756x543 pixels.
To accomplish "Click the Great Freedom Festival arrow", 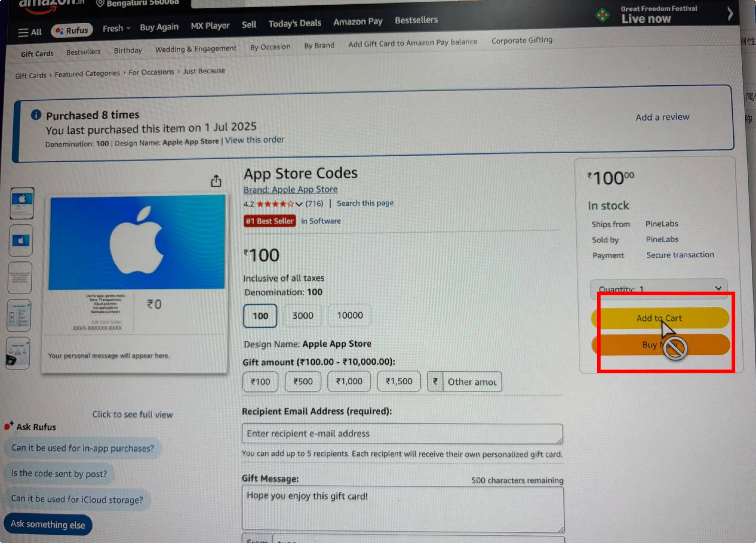I will tap(730, 14).
